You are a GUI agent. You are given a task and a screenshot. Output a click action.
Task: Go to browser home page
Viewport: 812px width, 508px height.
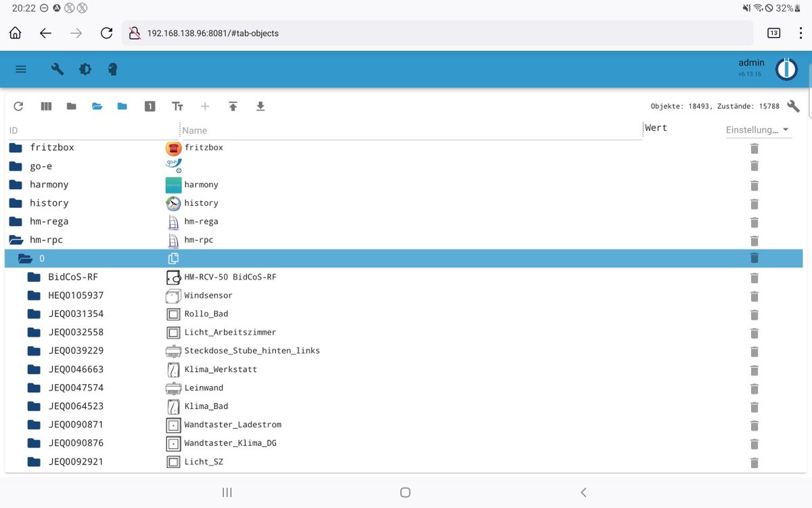(x=16, y=33)
